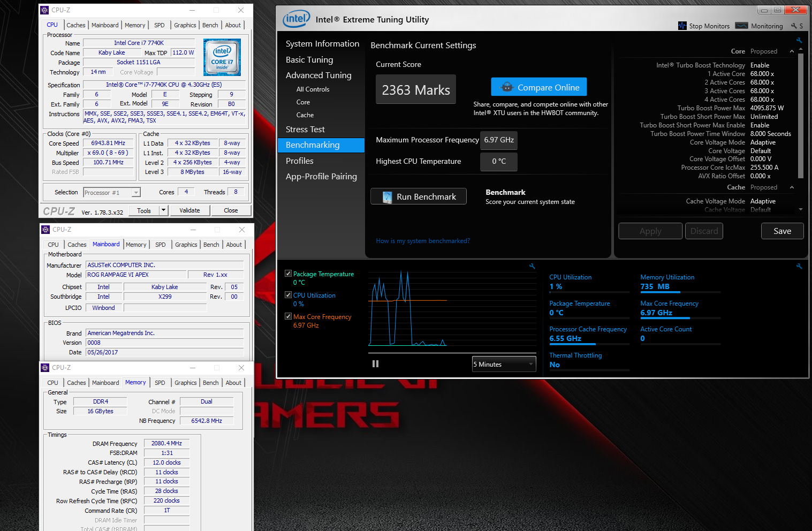Click Validate button in CPU-Z

point(189,210)
